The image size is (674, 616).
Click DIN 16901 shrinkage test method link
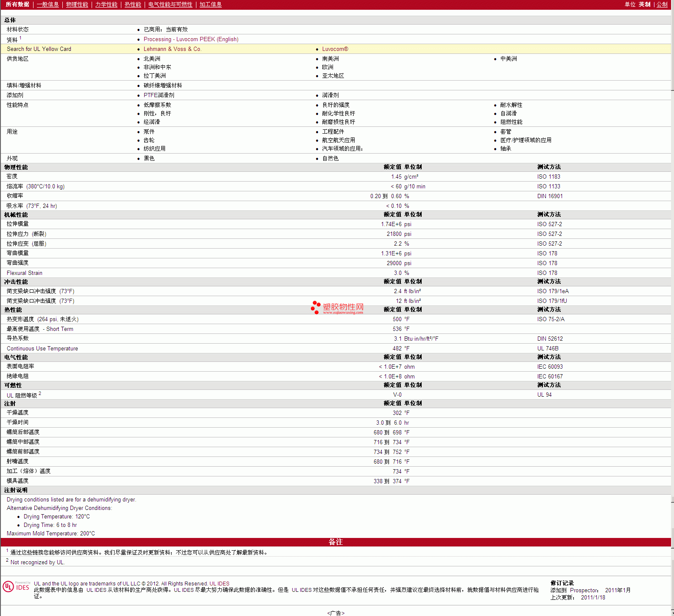point(550,196)
